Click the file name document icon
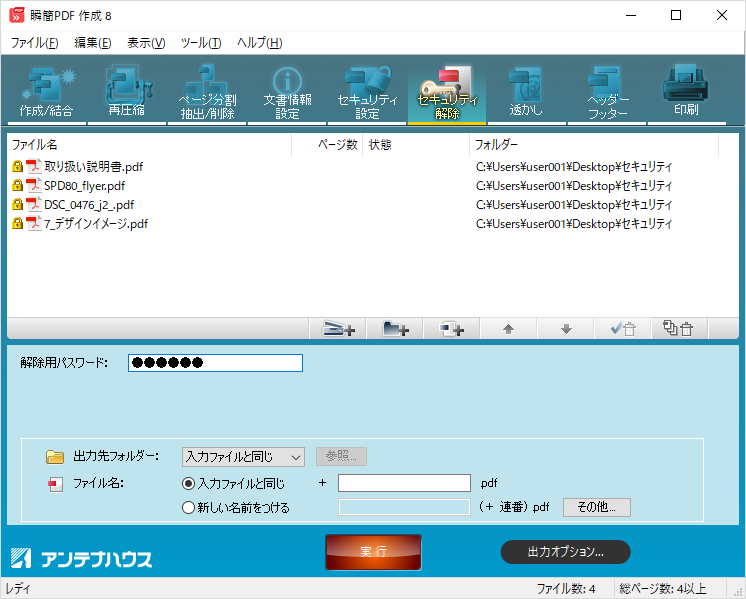Screen dimensions: 746x599 tap(56, 485)
